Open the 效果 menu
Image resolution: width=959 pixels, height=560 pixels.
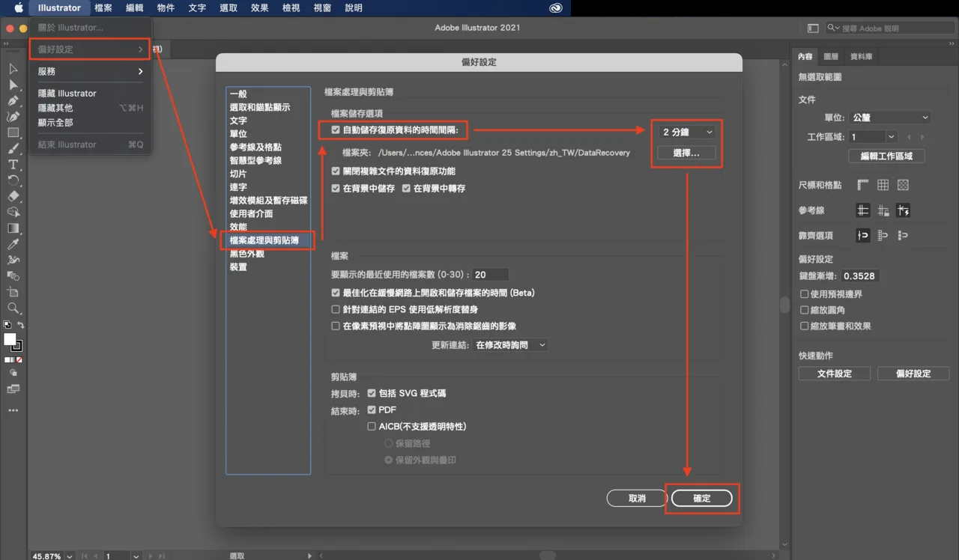click(x=259, y=8)
